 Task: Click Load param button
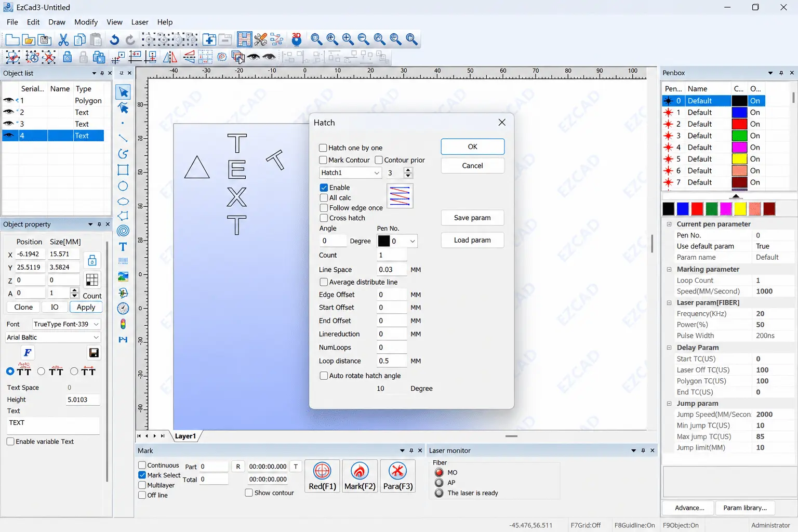tap(472, 240)
